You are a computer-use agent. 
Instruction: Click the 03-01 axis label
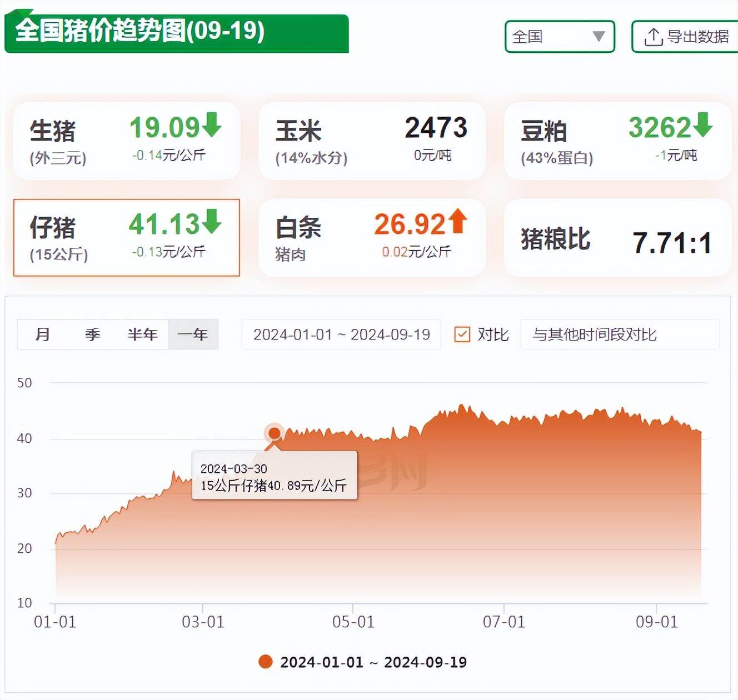click(203, 622)
